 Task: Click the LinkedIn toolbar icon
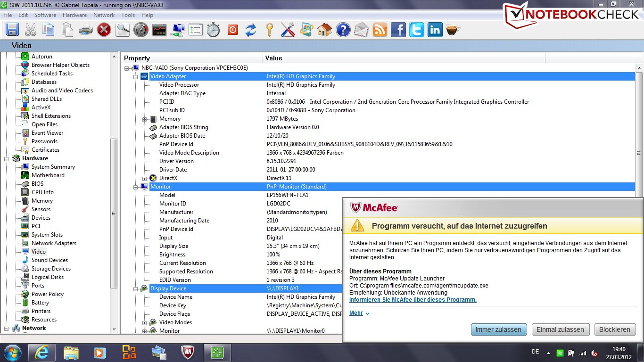pyautogui.click(x=435, y=30)
